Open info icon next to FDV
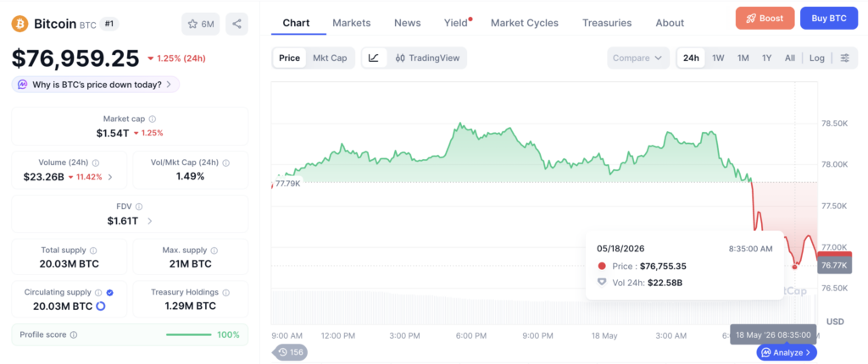 tap(139, 207)
